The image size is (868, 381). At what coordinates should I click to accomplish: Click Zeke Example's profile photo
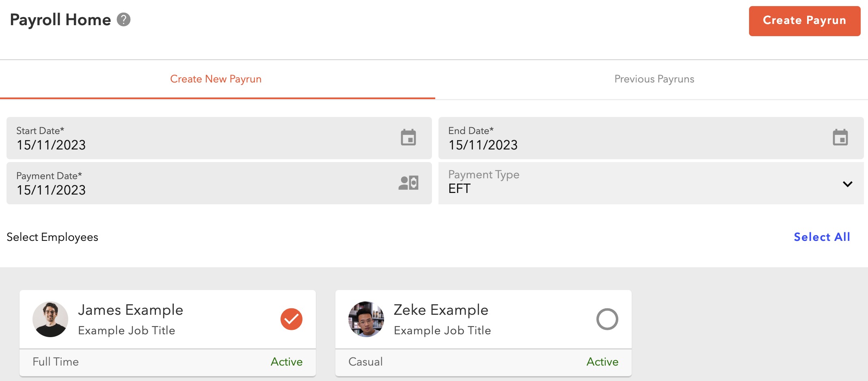[x=366, y=319]
